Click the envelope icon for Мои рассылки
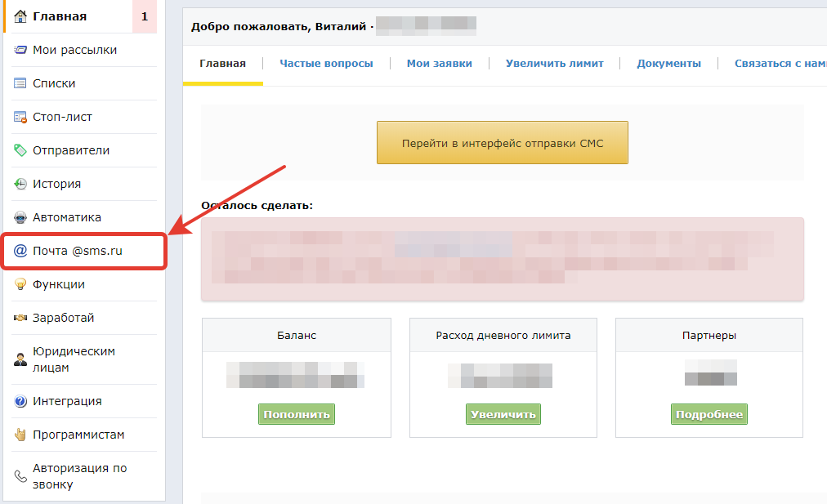This screenshot has height=504, width=827. tap(20, 50)
